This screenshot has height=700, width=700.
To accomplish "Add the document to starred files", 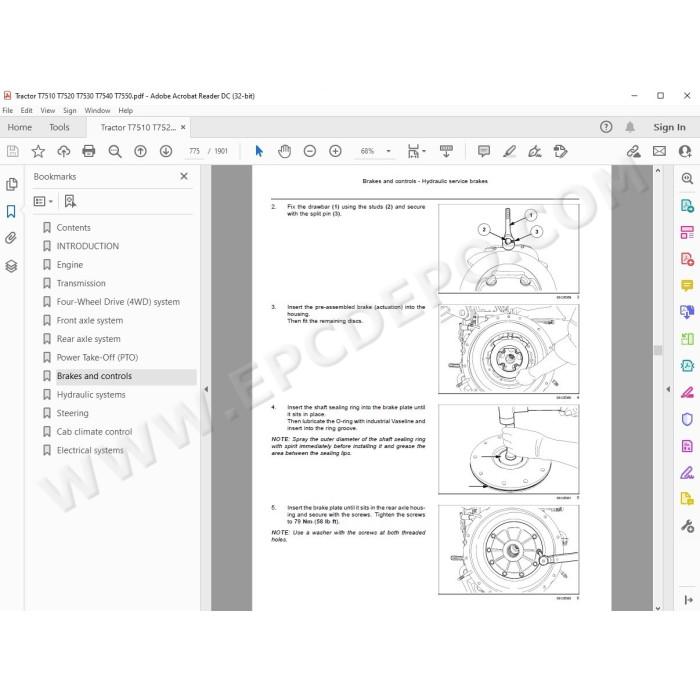I will tap(38, 151).
